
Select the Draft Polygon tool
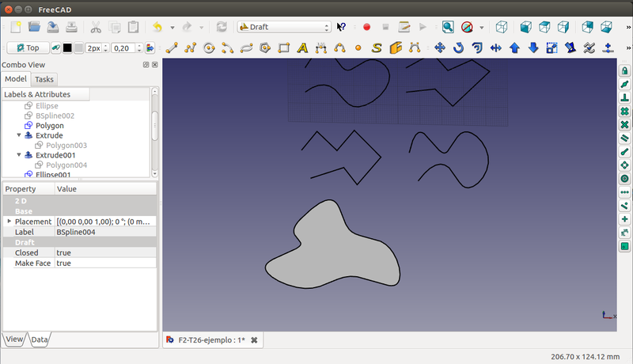pyautogui.click(x=265, y=48)
